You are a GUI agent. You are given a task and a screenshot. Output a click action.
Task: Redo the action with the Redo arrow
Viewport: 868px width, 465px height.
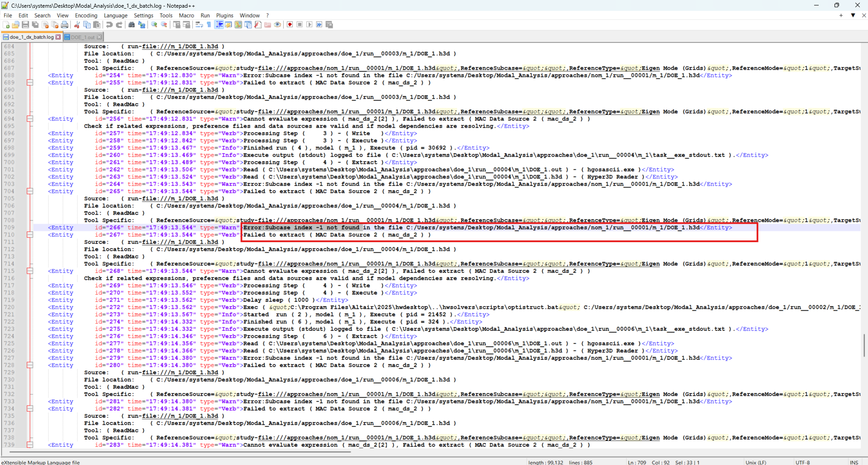point(119,25)
